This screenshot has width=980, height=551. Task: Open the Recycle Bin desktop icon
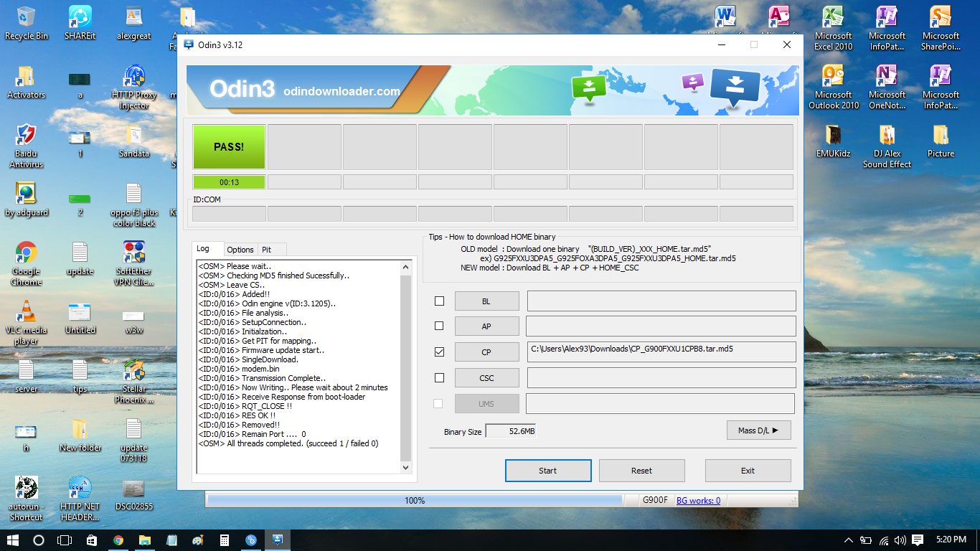pyautogui.click(x=27, y=22)
